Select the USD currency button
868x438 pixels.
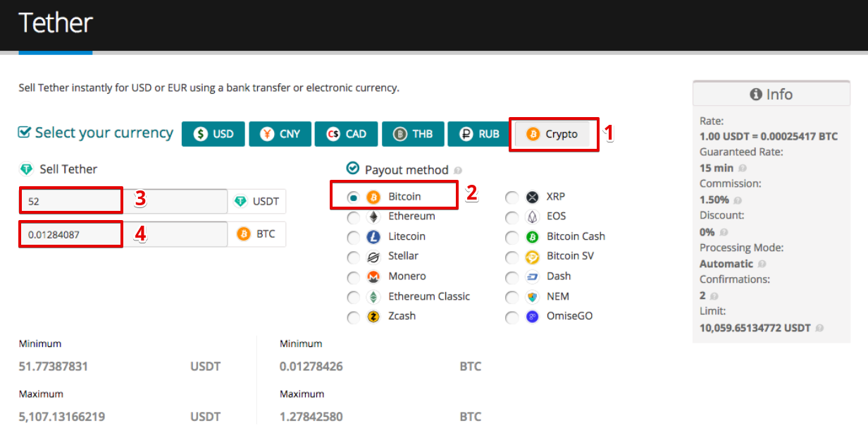tap(213, 134)
